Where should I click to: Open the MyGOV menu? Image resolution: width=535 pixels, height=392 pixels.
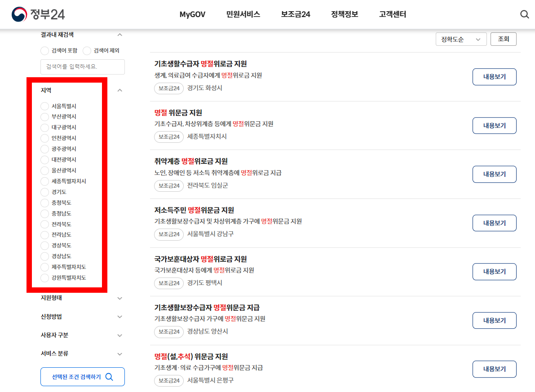[192, 14]
